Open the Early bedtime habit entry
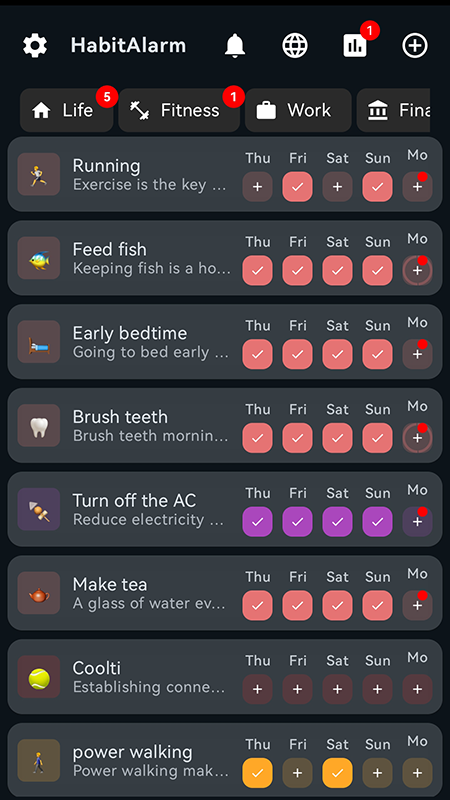450x800 pixels. pyautogui.click(x=225, y=341)
